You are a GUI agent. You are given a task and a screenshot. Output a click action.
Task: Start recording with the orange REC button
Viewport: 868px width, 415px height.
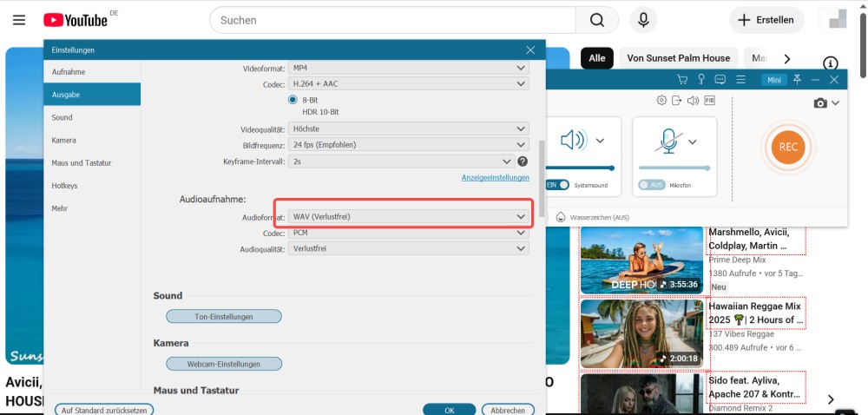click(788, 147)
